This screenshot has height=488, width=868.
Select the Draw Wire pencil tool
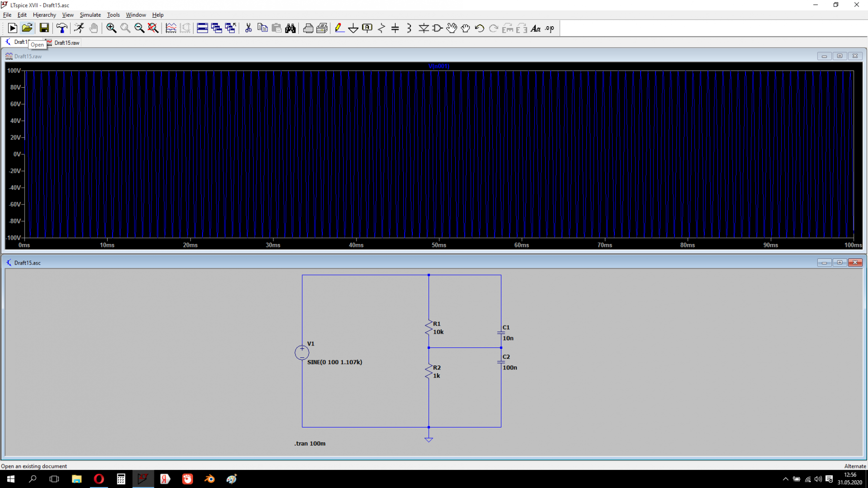coord(339,29)
